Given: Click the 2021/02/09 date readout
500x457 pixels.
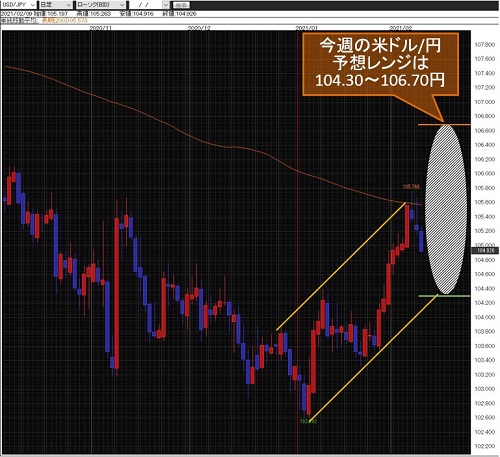Looking at the screenshot, I should point(16,14).
